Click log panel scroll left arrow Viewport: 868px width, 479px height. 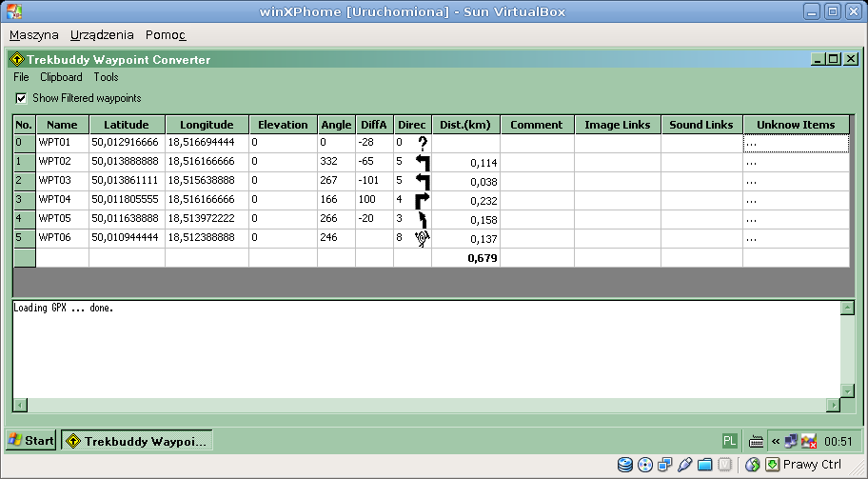click(x=20, y=406)
